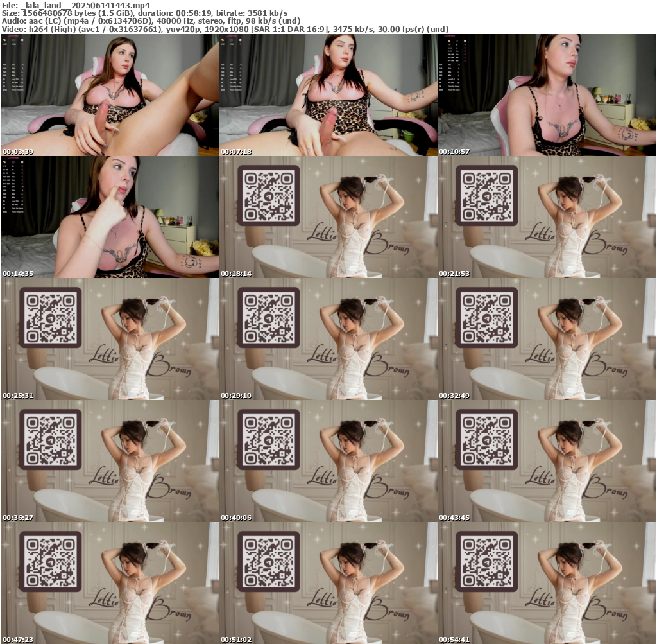657x644 pixels.
Task: Select the Video codec info line
Action: [x=225, y=29]
